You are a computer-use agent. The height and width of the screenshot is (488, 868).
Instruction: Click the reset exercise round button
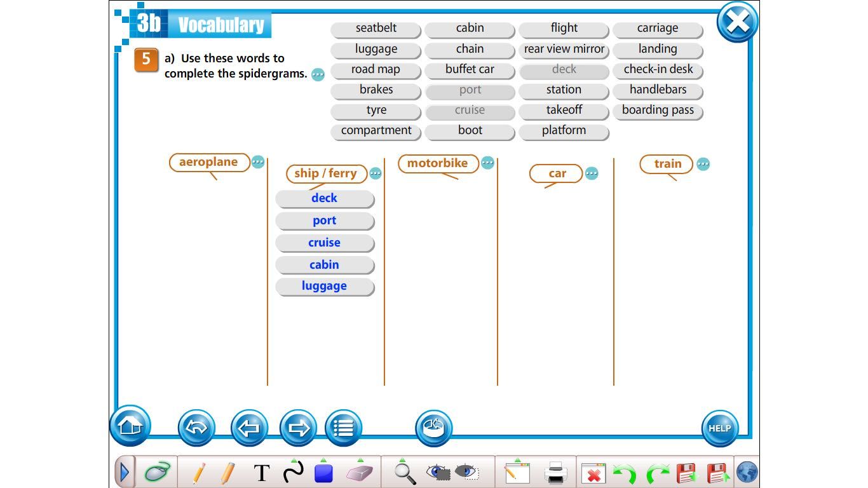pyautogui.click(x=433, y=428)
